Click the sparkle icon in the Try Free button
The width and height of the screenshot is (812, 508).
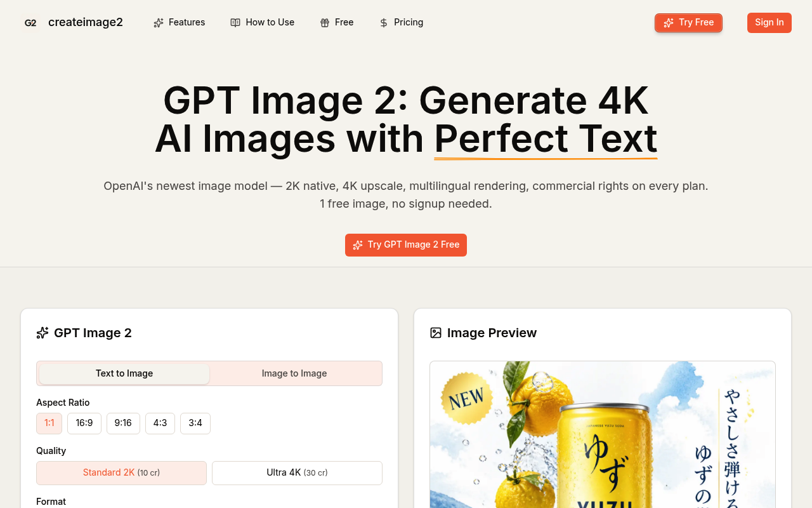[669, 23]
